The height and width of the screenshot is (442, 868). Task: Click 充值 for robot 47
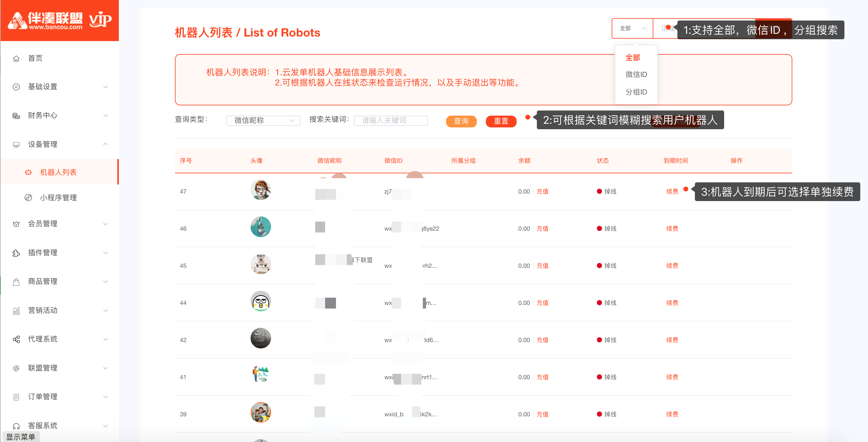pyautogui.click(x=543, y=192)
